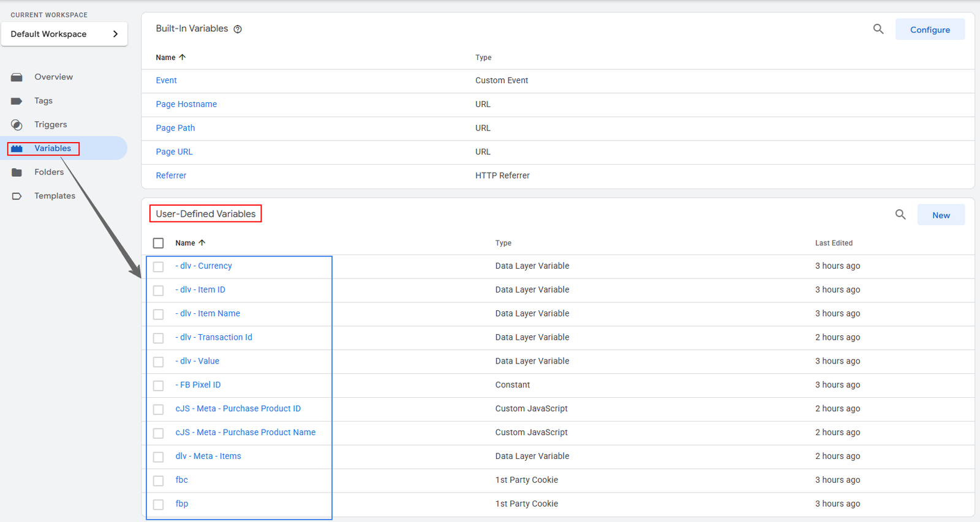Check the box for dlv - Item ID
This screenshot has height=522, width=980.
(159, 291)
